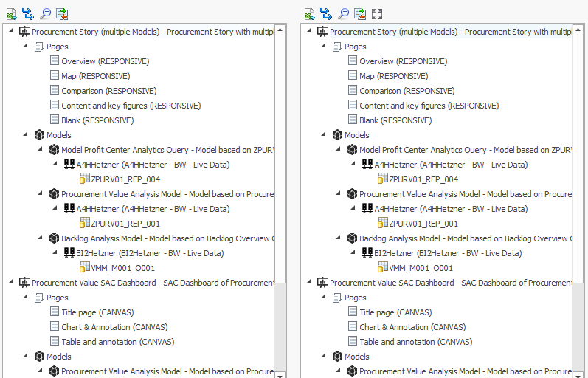Collapse first Models node in right tree
Viewport: 588px width, 378px height.
pyautogui.click(x=322, y=135)
